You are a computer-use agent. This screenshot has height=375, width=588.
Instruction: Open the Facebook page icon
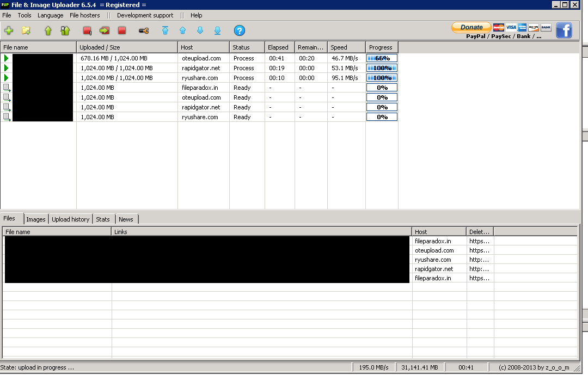coord(563,30)
